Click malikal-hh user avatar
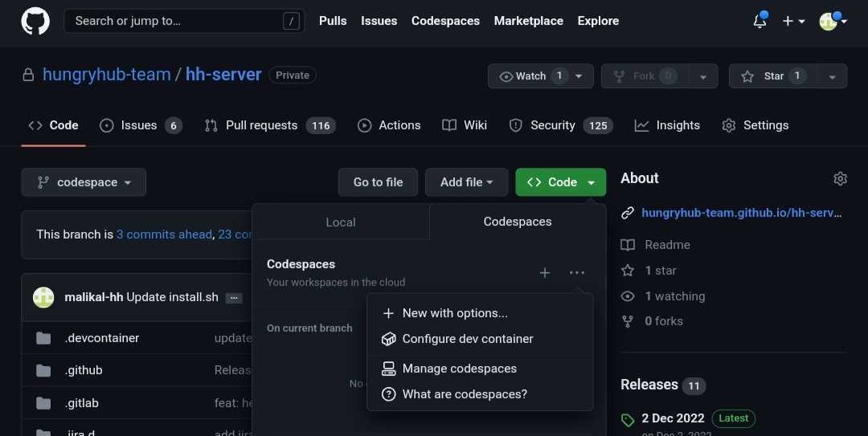868x436 pixels. (x=43, y=297)
